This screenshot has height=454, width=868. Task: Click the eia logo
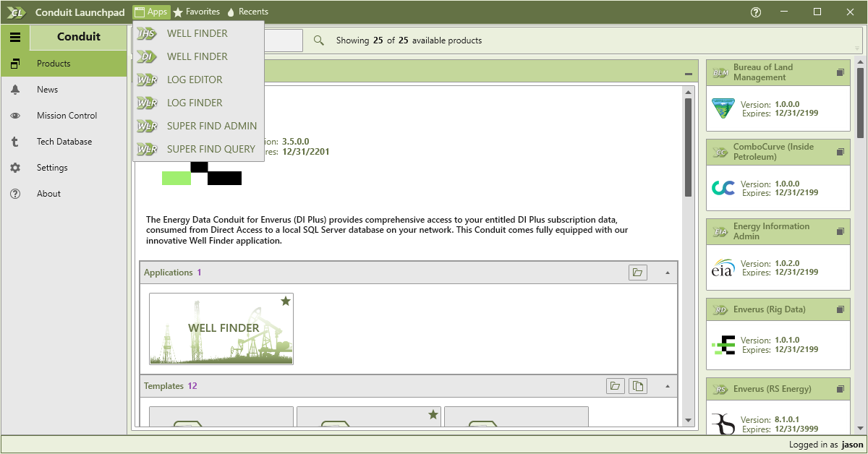723,267
